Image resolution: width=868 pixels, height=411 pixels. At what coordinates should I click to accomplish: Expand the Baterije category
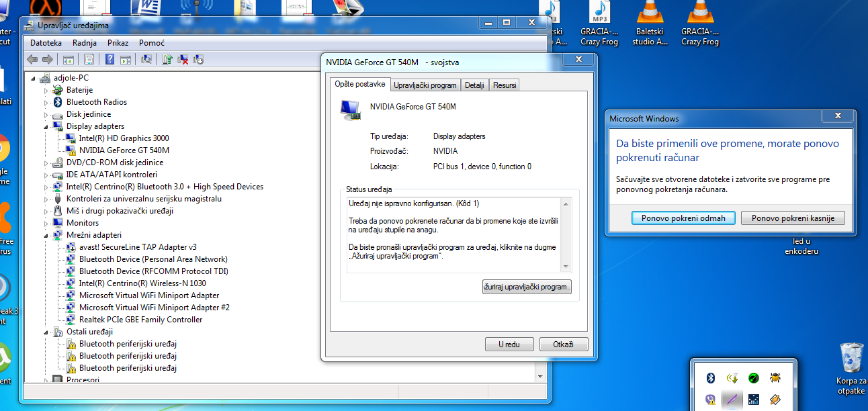click(x=46, y=90)
